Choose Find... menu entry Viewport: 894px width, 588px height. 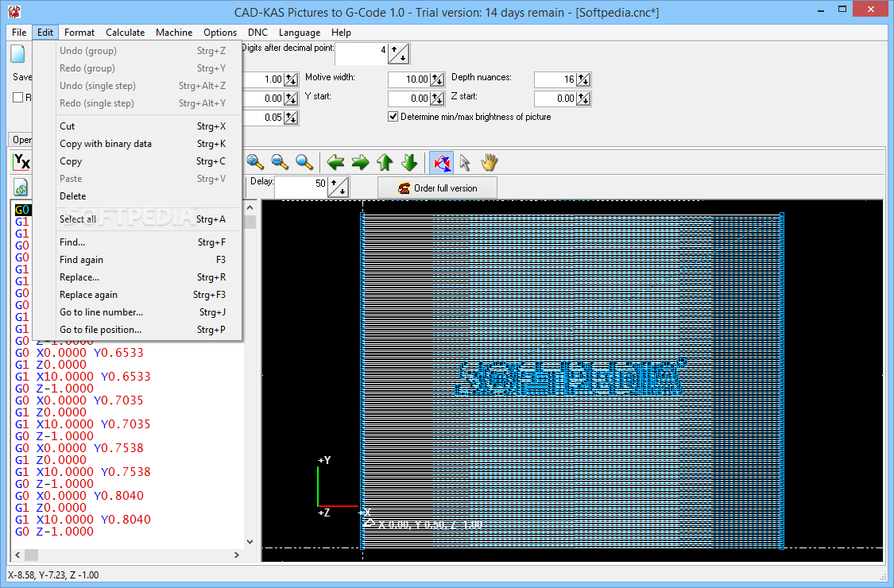coord(137,242)
